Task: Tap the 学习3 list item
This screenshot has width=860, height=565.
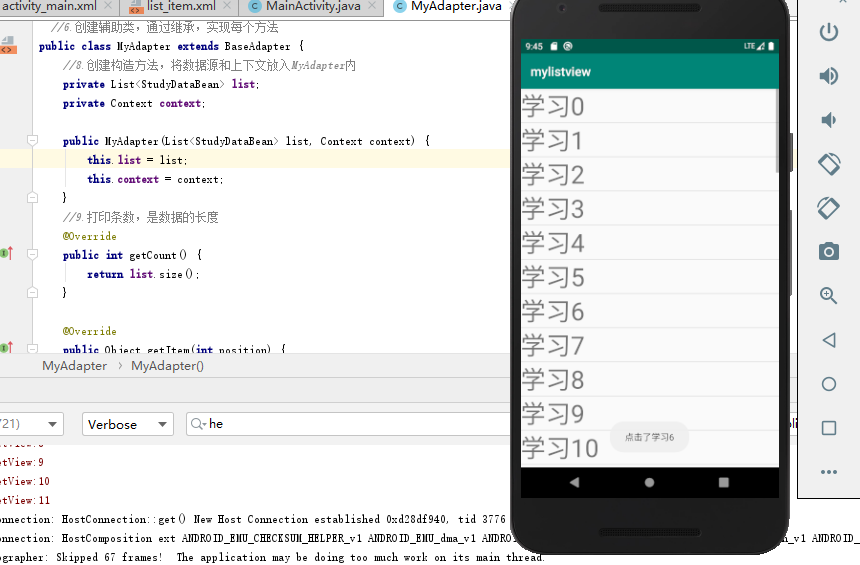Action: click(x=648, y=209)
